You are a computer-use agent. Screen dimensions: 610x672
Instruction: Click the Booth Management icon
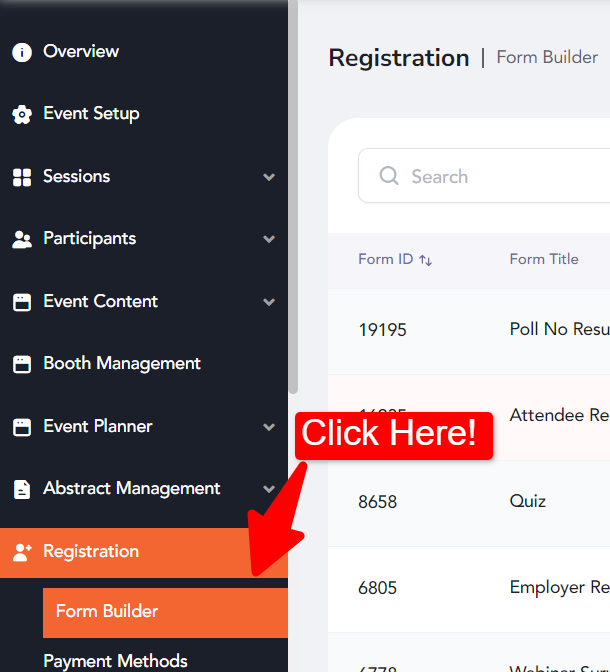point(22,364)
